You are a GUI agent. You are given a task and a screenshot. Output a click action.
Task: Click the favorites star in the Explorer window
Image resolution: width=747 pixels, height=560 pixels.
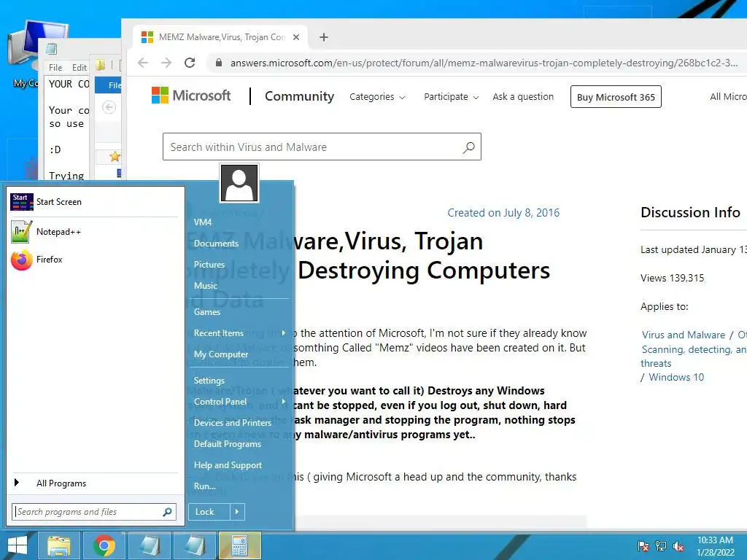point(115,156)
